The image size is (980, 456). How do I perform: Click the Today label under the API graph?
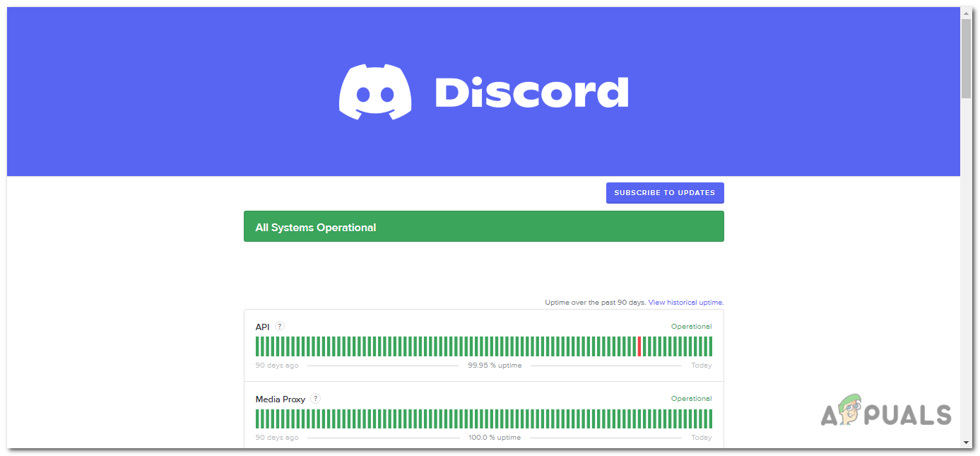701,365
